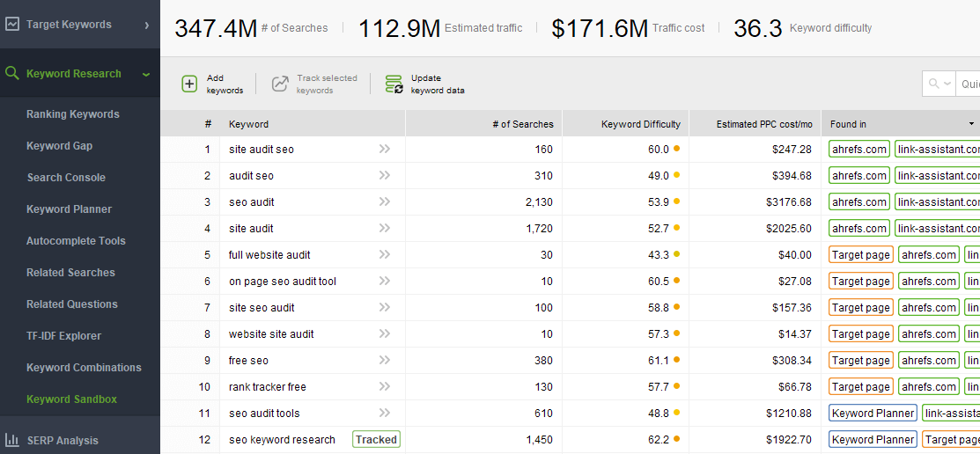980x454 pixels.
Task: Click Target page tag for 'full website audit'
Action: (x=860, y=255)
